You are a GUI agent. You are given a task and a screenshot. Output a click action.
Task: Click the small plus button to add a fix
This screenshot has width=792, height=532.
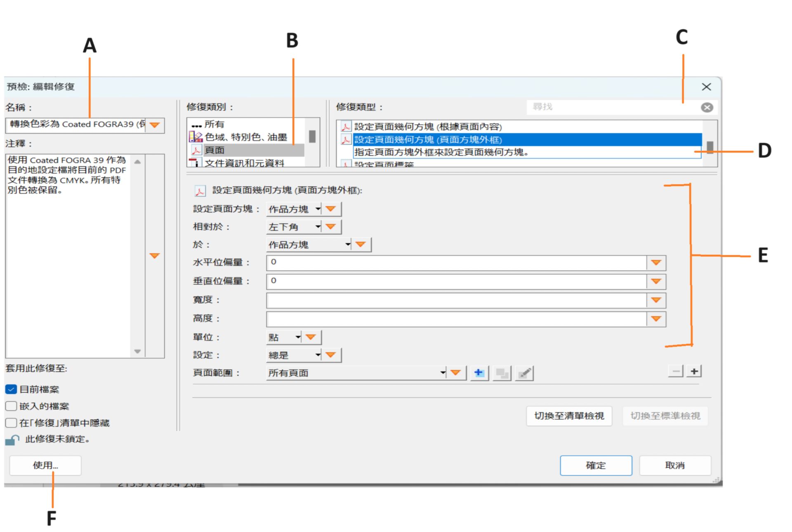pyautogui.click(x=694, y=371)
